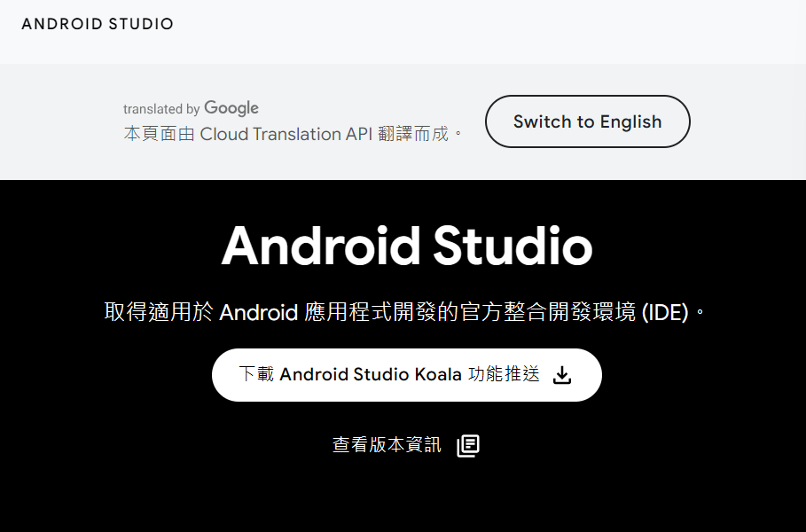Click the large Android Studio heading
The width and height of the screenshot is (806, 532).
407,246
